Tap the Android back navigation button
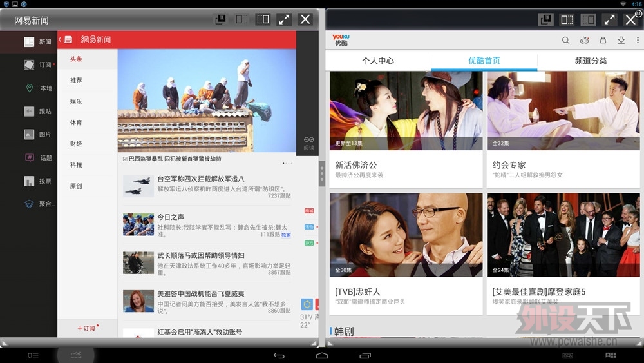The height and width of the screenshot is (363, 644). 279,356
